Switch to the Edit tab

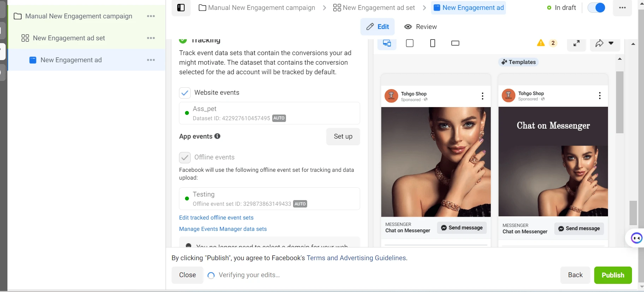point(377,27)
